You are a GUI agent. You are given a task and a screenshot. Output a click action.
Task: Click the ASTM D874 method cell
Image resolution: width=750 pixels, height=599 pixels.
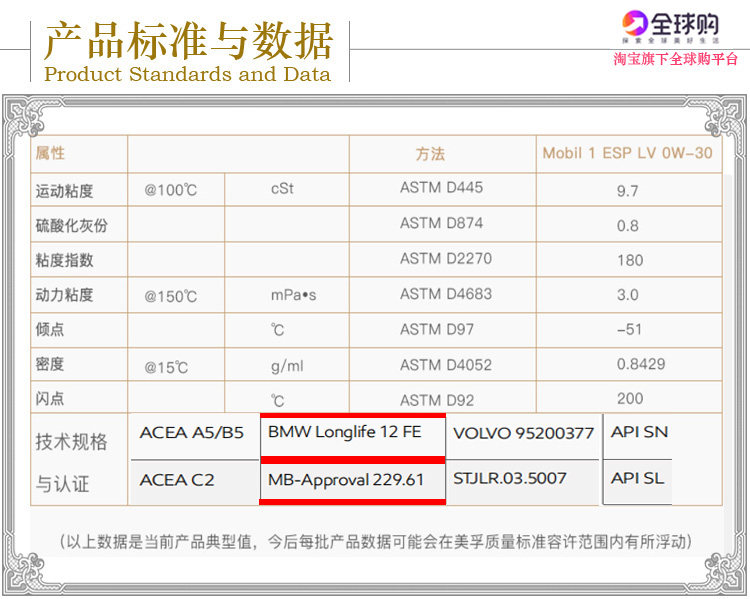[441, 223]
